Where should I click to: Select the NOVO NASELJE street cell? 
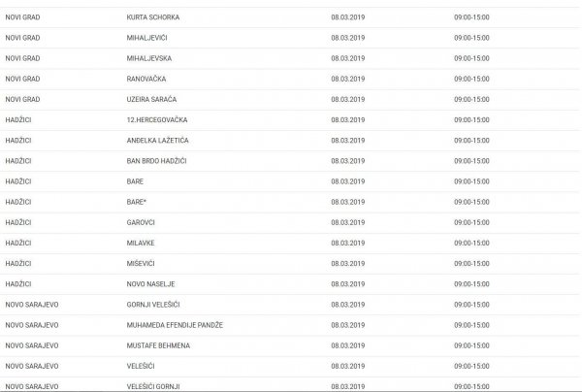(x=149, y=283)
